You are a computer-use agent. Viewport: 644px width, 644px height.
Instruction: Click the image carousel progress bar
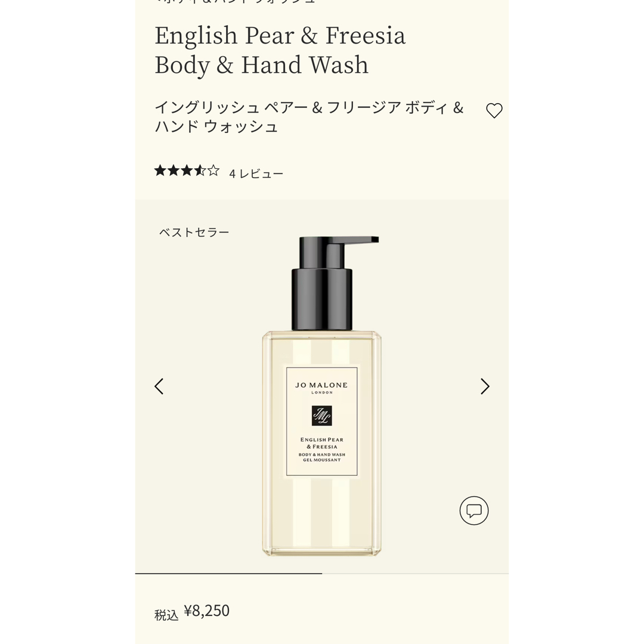coord(322,574)
